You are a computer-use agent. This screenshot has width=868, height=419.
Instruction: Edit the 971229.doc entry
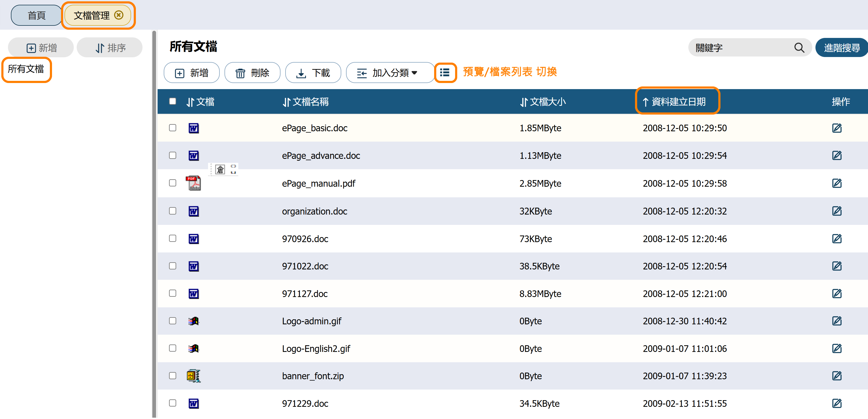coord(837,403)
